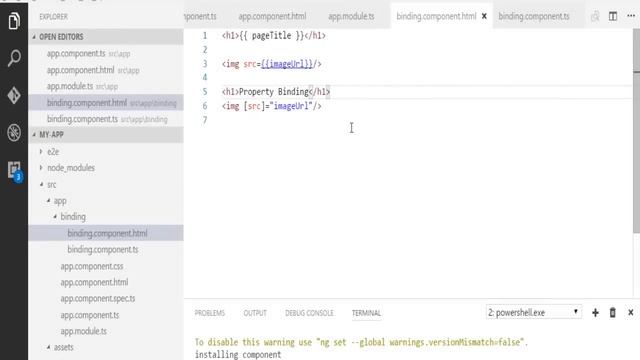Kill the terminal with trash icon
Screen dimensions: 640x360
click(612, 313)
